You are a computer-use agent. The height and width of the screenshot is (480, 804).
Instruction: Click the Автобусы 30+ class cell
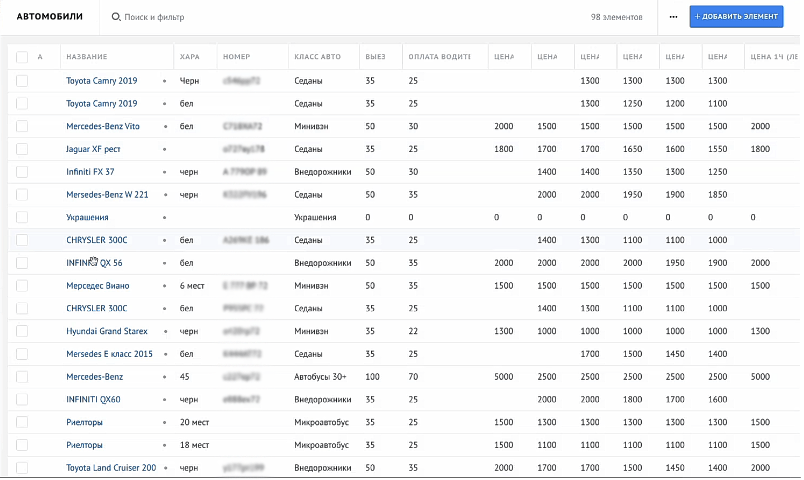[x=320, y=377]
